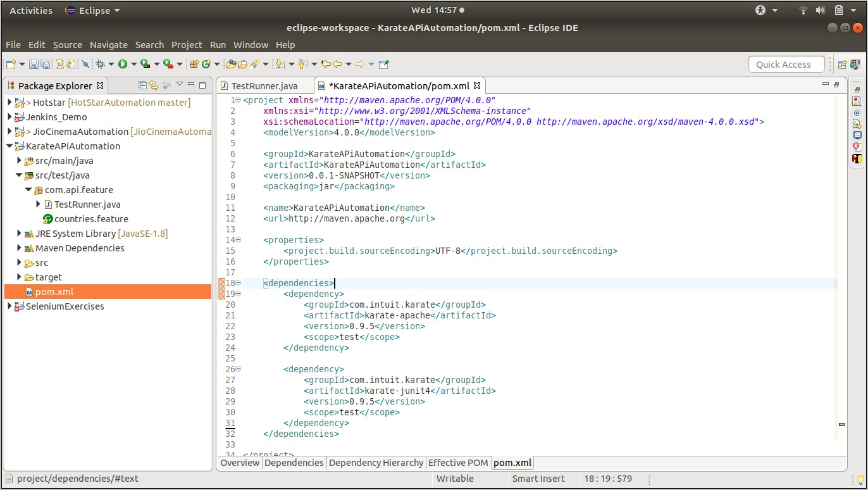Toggle fold marker at line 1
The height and width of the screenshot is (490, 868).
coord(238,100)
